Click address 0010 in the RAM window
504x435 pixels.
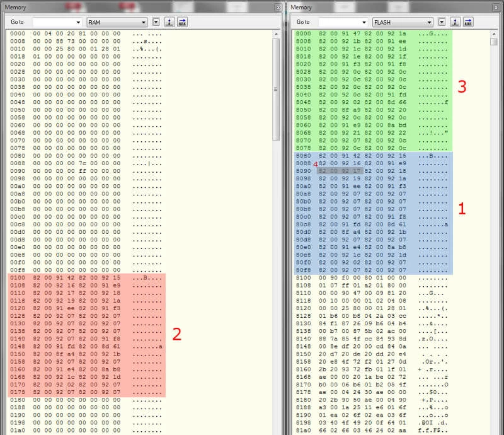pyautogui.click(x=18, y=49)
